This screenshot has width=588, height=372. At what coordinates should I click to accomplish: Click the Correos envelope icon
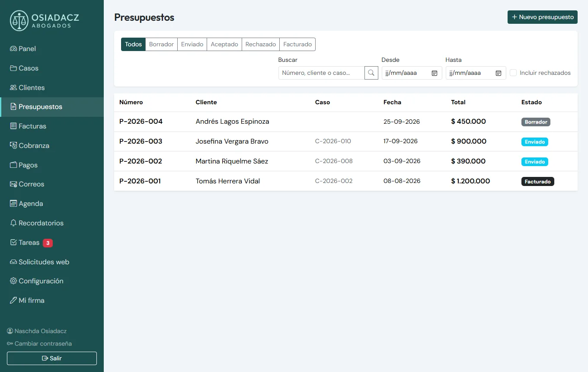pos(13,184)
